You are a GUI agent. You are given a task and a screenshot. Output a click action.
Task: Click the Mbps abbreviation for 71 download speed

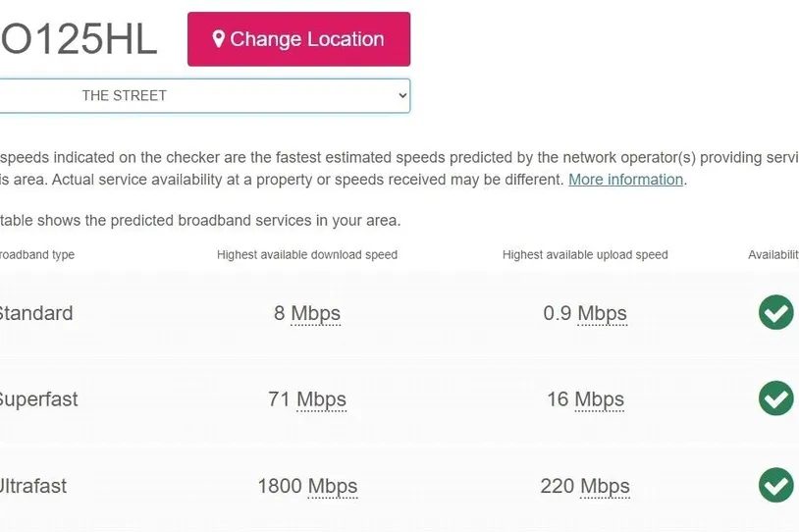coord(322,400)
